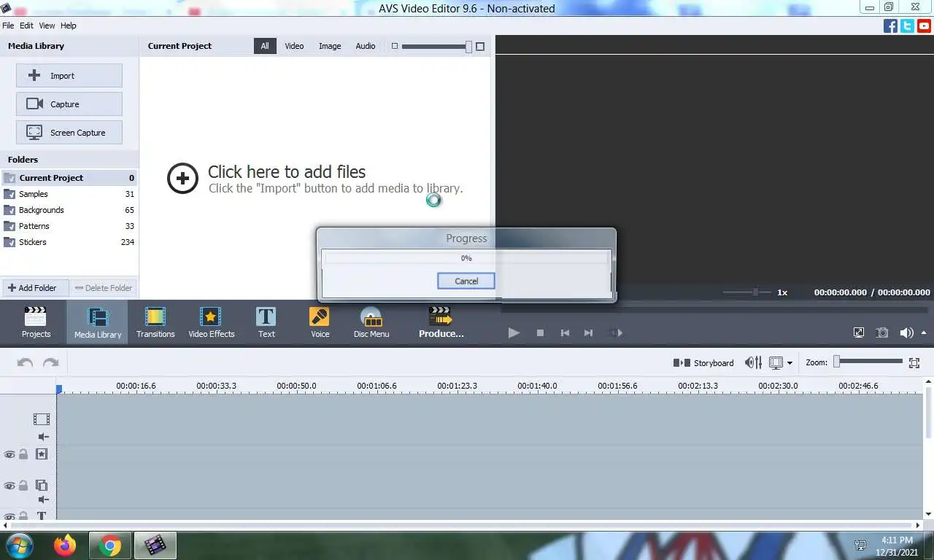Select the Backgrounds folder
The width and height of the screenshot is (934, 560).
[69, 210]
